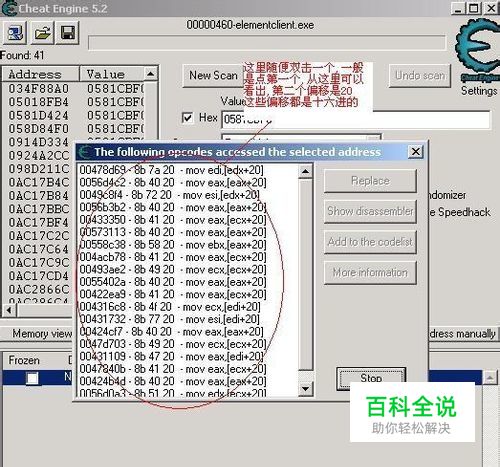Viewport: 500px width, 467px height.
Task: Open the process list icon
Action: tap(15, 33)
